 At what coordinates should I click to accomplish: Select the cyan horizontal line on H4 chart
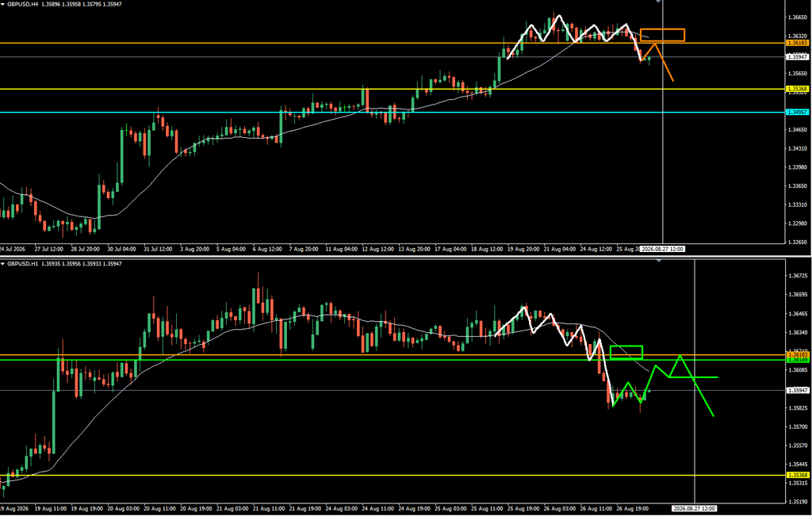click(393, 113)
